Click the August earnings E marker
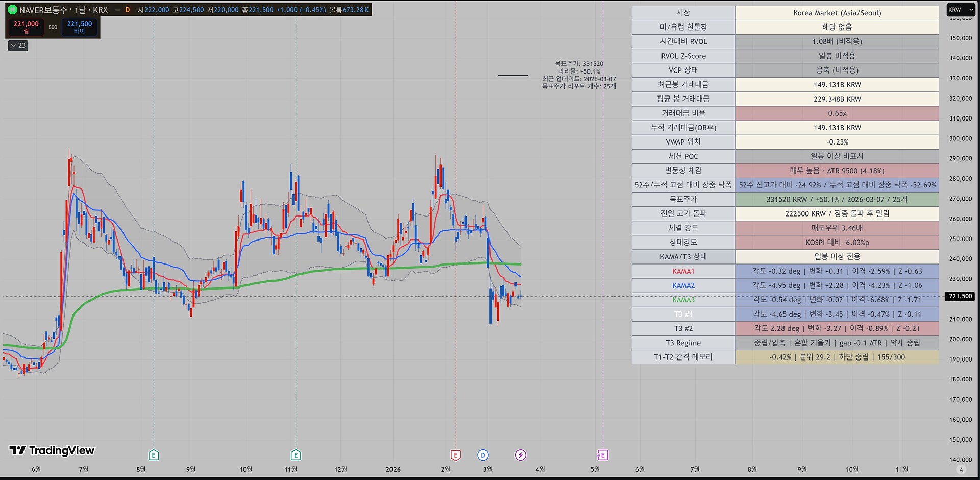The width and height of the screenshot is (980, 480). (154, 455)
